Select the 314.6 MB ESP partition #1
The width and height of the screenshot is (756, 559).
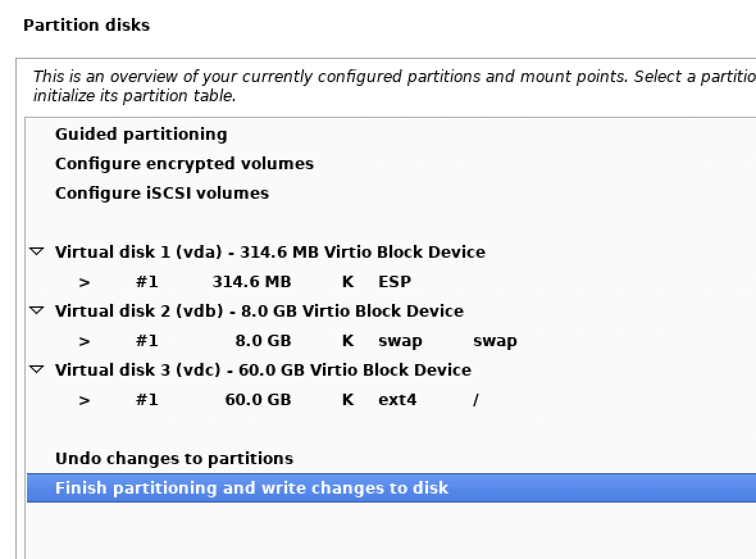[x=251, y=281]
